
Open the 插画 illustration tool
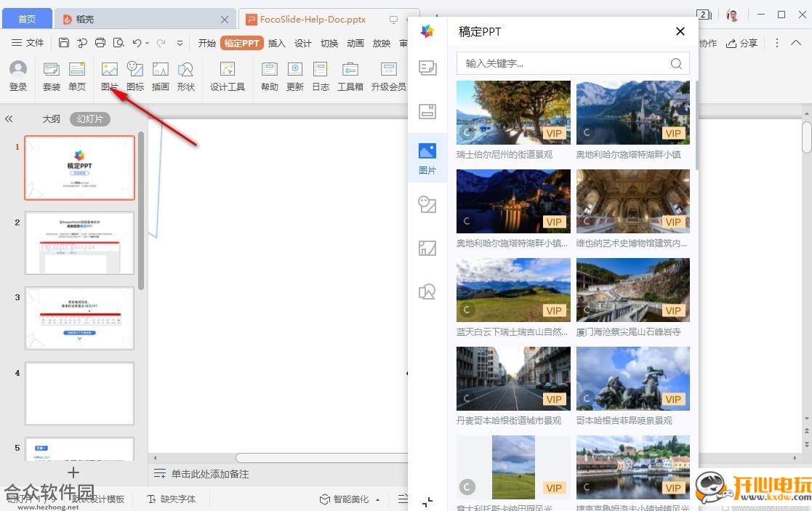pyautogui.click(x=161, y=76)
